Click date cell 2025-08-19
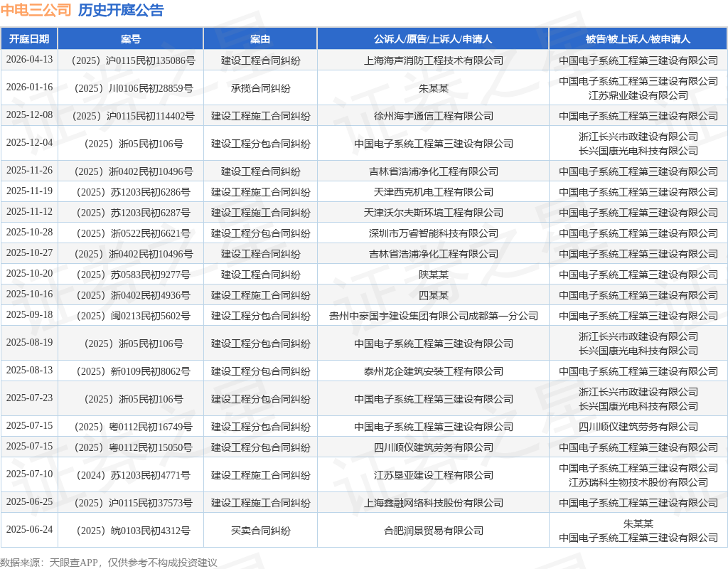728x569 pixels. click(x=29, y=343)
